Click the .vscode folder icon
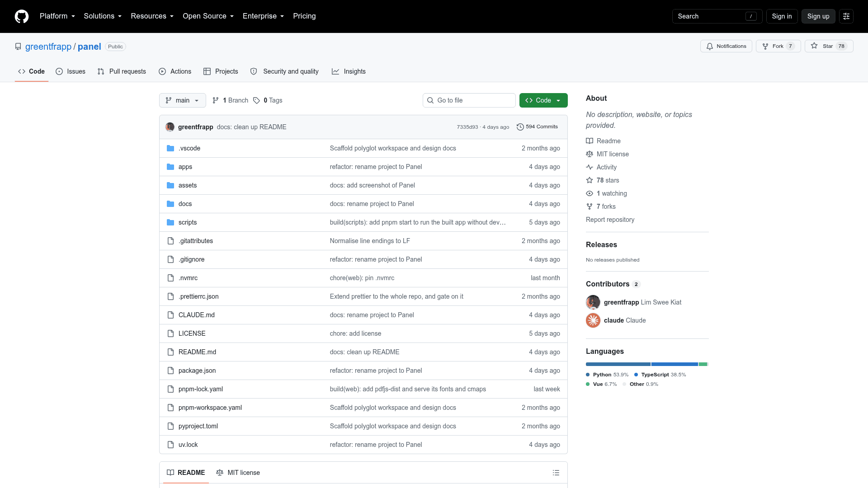The width and height of the screenshot is (868, 488). pyautogui.click(x=170, y=148)
